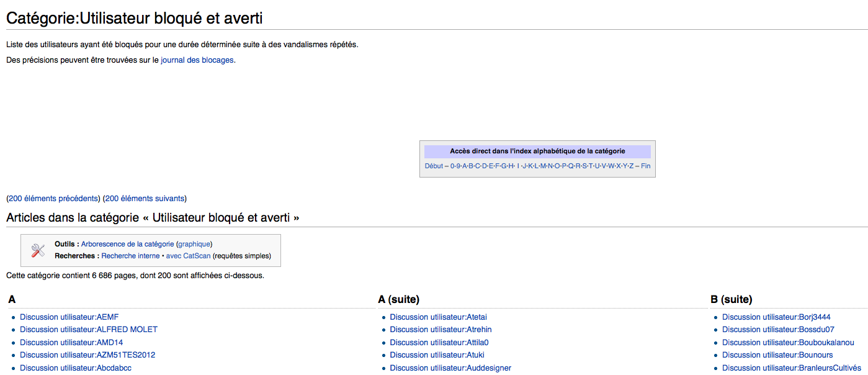Go to 200 éléments précédents
The image size is (868, 375).
pyautogui.click(x=53, y=199)
